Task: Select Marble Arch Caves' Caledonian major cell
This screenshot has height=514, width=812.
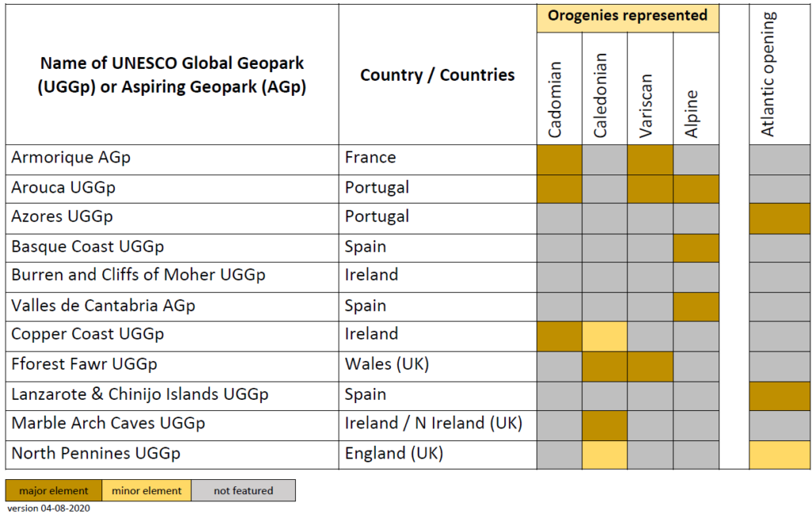Action: click(604, 425)
